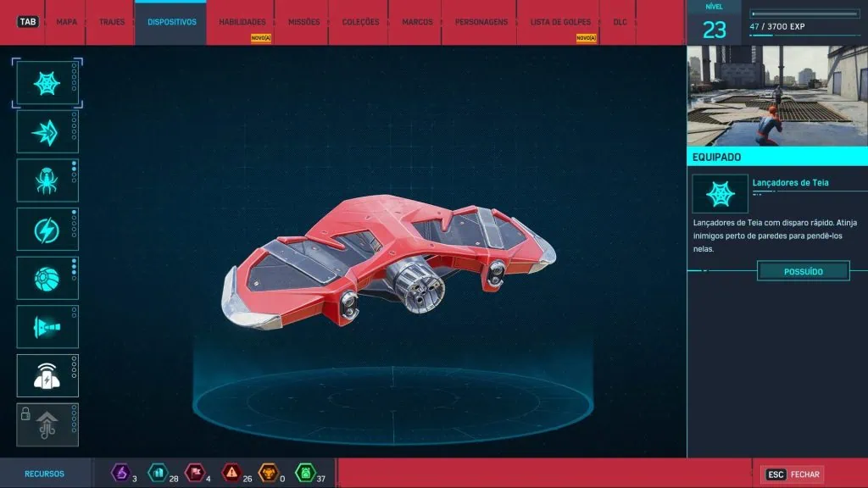Click the purple research token resource icon
The width and height of the screenshot is (868, 488).
pyautogui.click(x=120, y=473)
